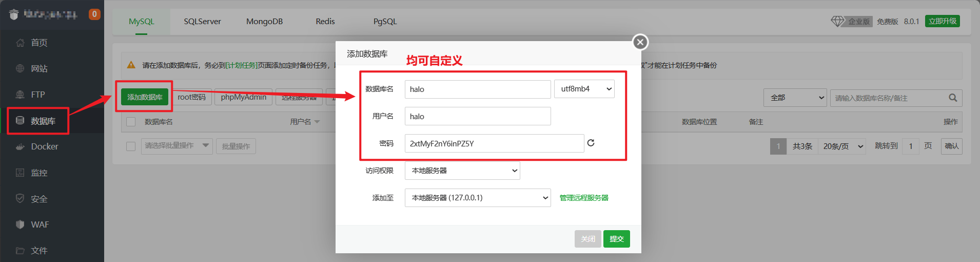Click the 立即升级 upgrade button
Screen dimensions: 980x262
(942, 21)
